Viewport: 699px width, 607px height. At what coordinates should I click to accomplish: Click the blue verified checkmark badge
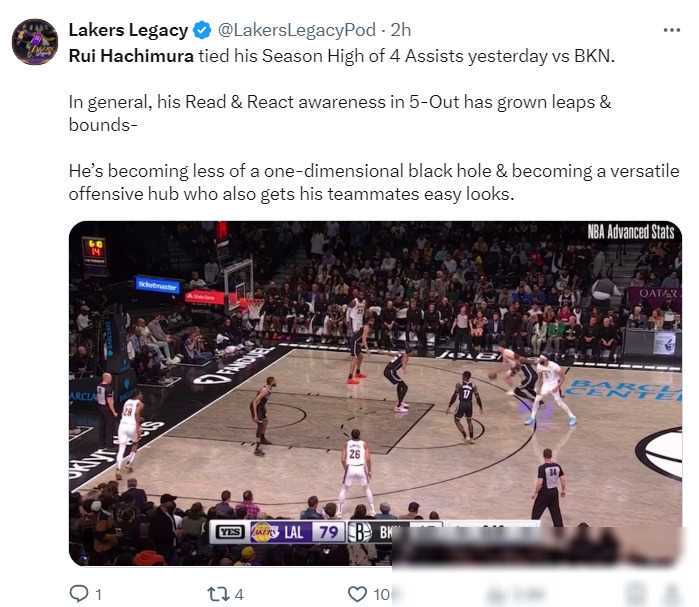[202, 30]
